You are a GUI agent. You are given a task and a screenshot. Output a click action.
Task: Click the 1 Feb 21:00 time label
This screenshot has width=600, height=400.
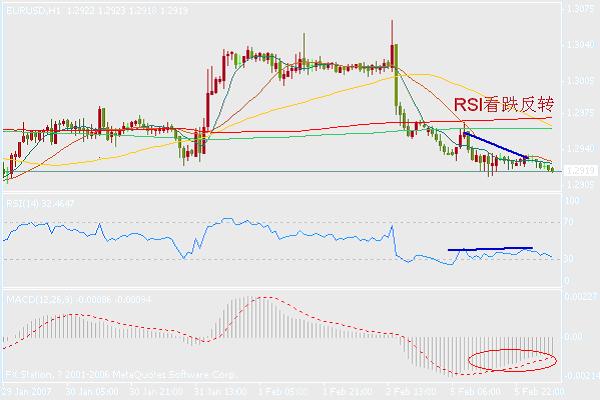(x=347, y=392)
